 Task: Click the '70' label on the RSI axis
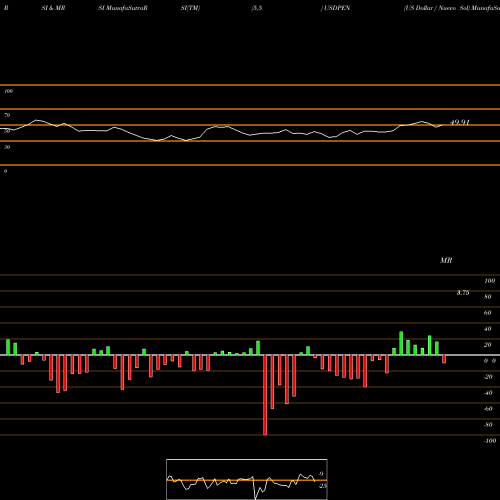[x=7, y=115]
